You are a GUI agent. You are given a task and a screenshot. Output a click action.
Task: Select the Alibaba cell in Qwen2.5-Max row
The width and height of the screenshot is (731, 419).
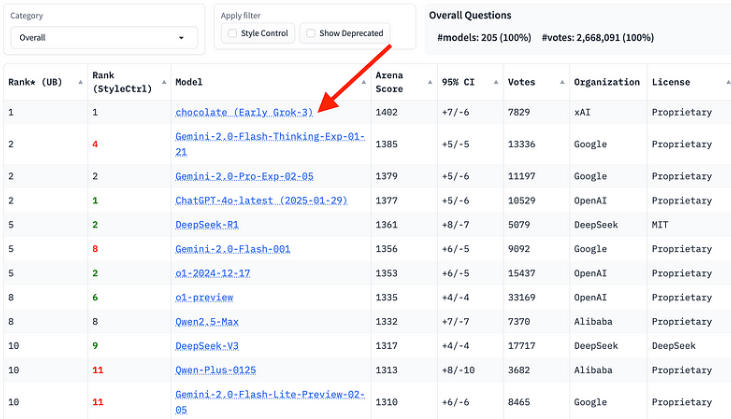point(593,322)
